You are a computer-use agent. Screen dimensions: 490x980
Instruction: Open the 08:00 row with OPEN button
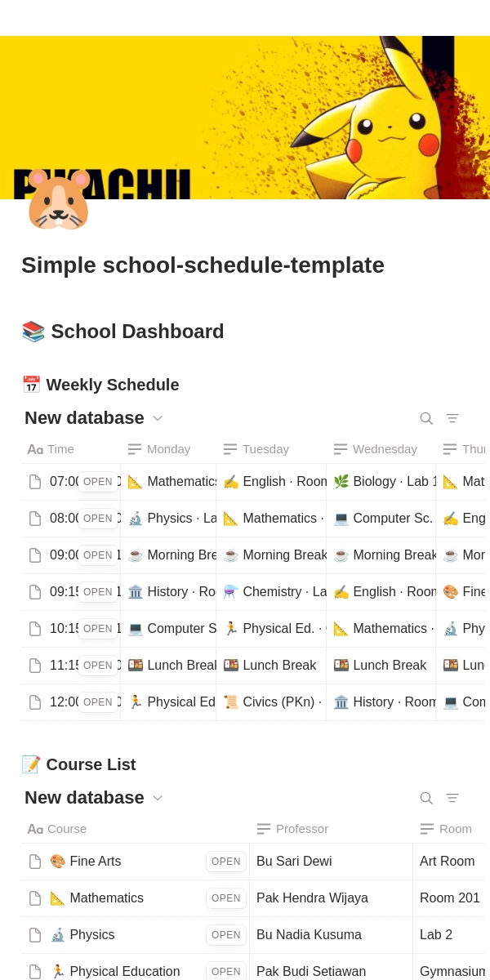(98, 519)
